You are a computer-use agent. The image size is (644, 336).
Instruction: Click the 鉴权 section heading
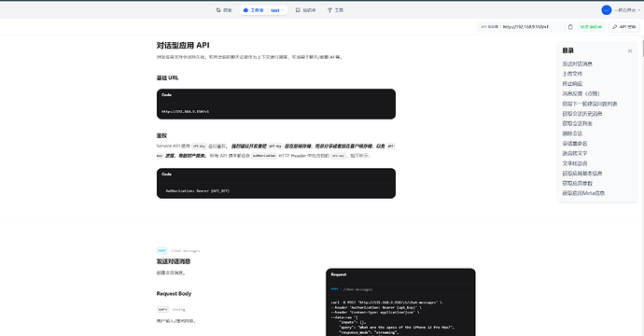click(161, 135)
